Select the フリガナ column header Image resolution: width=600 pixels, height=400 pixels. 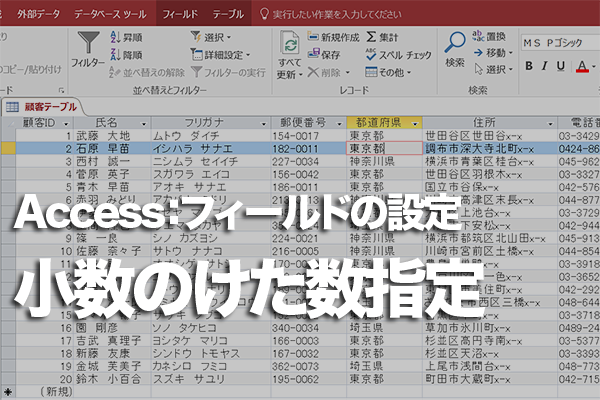coord(211,123)
